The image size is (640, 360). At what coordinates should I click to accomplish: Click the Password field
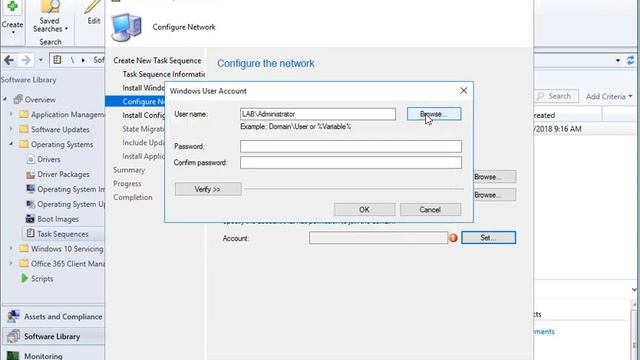tap(351, 147)
